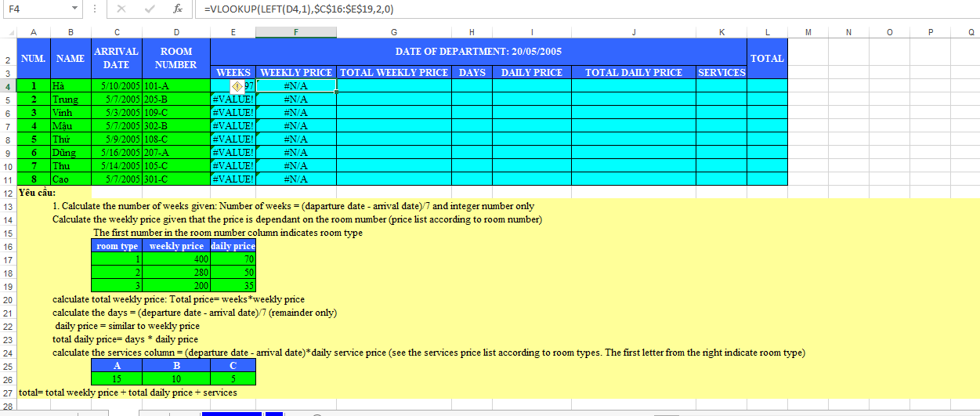Confirm the formula with the checkmark icon
Screen dimensions: 980x416
click(x=150, y=9)
